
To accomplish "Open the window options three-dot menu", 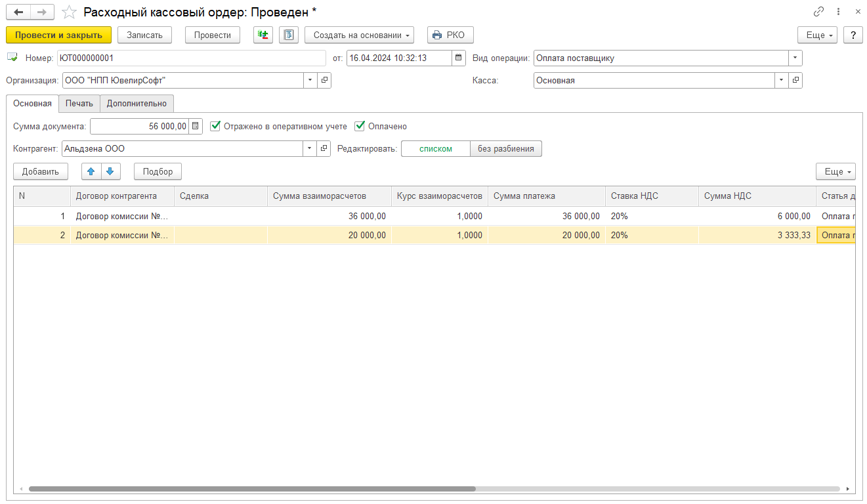I will click(838, 12).
